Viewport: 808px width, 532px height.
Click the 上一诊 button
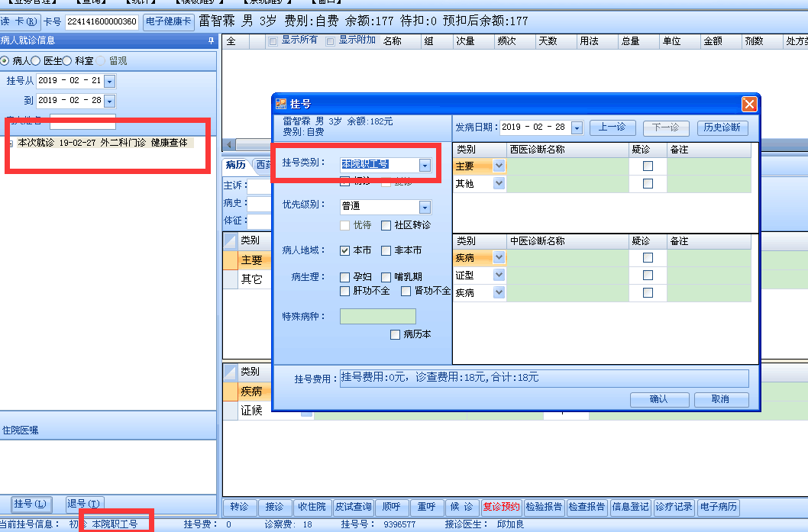coord(612,127)
